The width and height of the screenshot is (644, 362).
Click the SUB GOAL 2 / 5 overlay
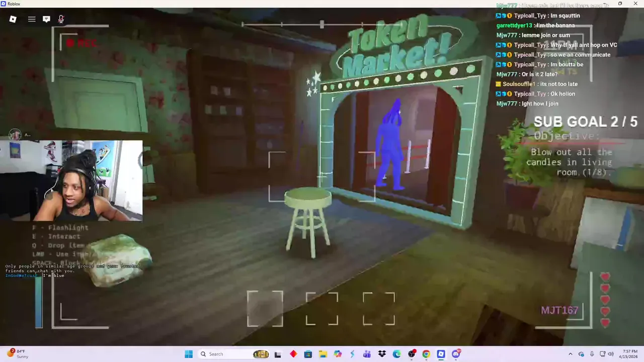(x=586, y=122)
